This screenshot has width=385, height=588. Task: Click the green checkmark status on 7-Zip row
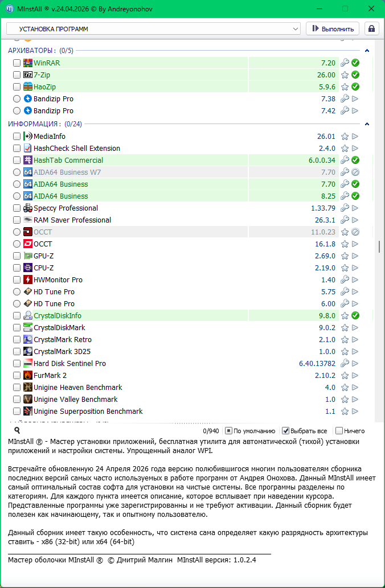coord(355,75)
